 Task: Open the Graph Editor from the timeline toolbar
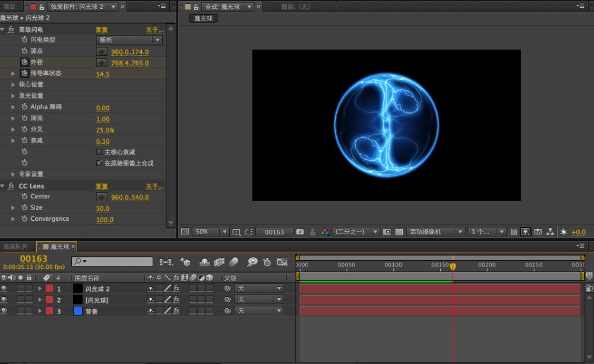click(282, 262)
